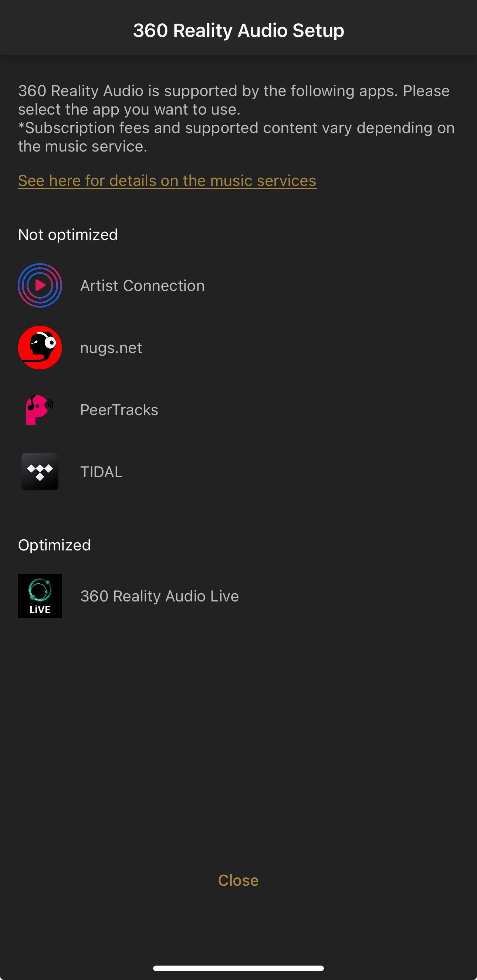Tap the pink PeerTracks icon
Viewport: 477px width, 980px height.
coord(39,410)
